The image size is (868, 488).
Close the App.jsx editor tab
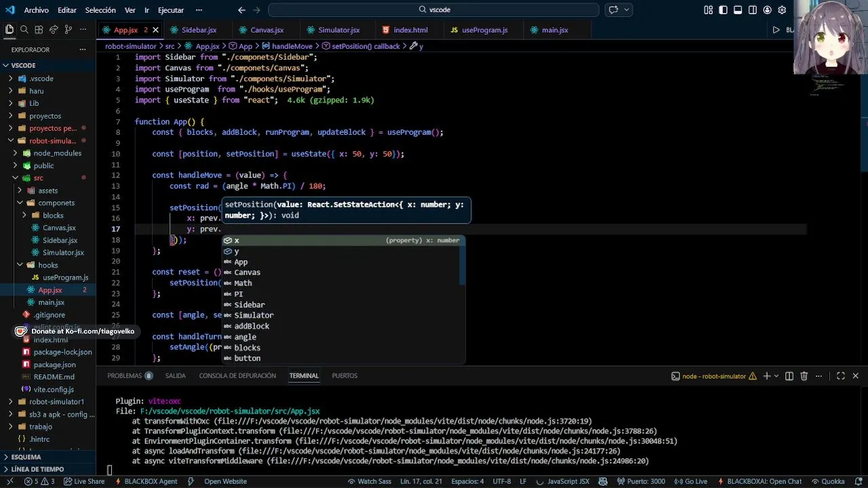155,30
